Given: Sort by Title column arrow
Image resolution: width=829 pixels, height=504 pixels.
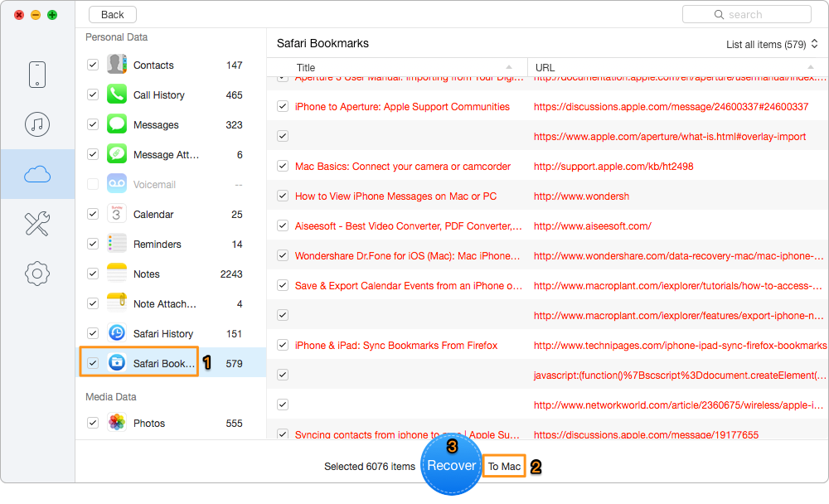Looking at the screenshot, I should (x=509, y=67).
